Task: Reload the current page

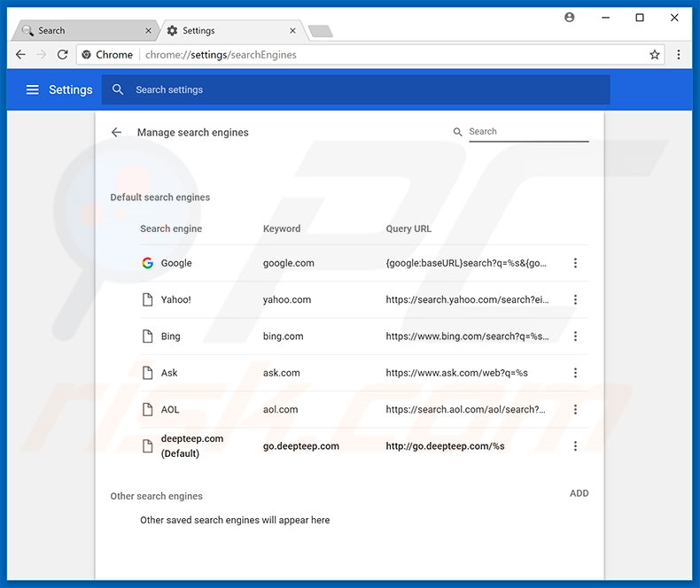Action: click(x=63, y=54)
